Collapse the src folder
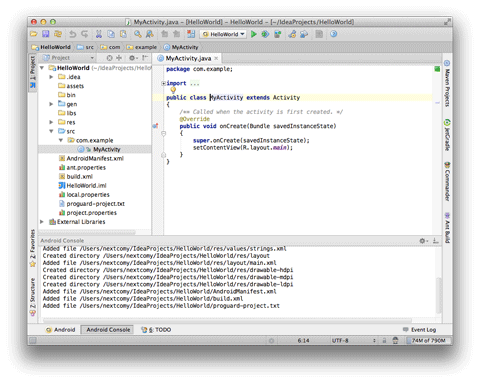This screenshot has width=480, height=383. [51, 131]
